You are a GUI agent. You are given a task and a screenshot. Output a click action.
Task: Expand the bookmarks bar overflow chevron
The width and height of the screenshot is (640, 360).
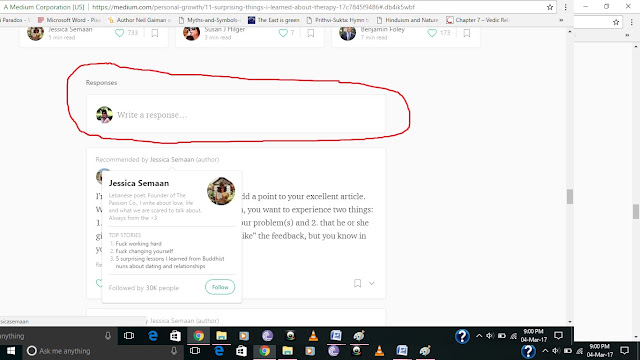tap(561, 20)
